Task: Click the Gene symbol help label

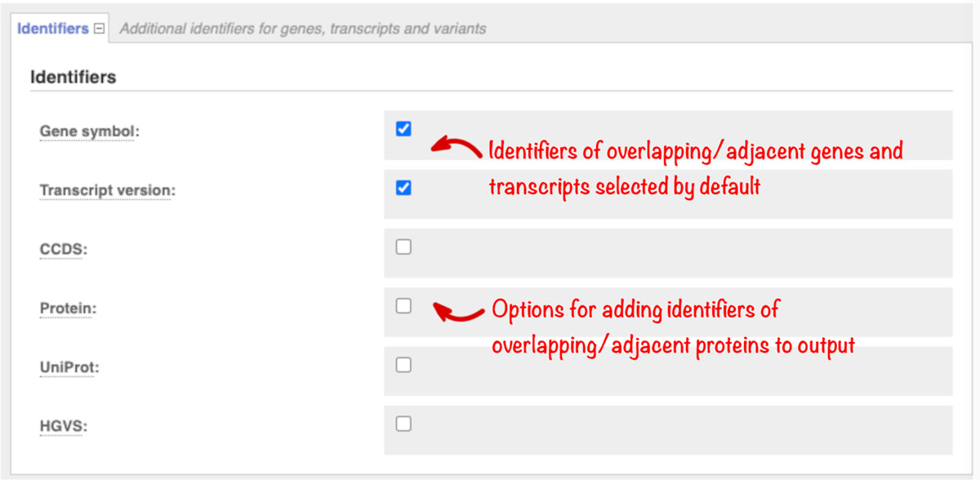Action: pyautogui.click(x=90, y=131)
